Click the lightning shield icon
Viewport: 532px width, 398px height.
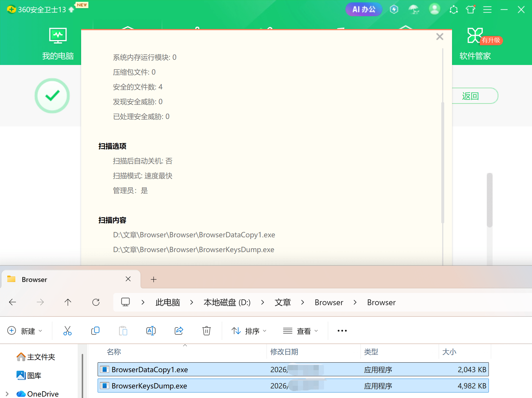pyautogui.click(x=394, y=10)
